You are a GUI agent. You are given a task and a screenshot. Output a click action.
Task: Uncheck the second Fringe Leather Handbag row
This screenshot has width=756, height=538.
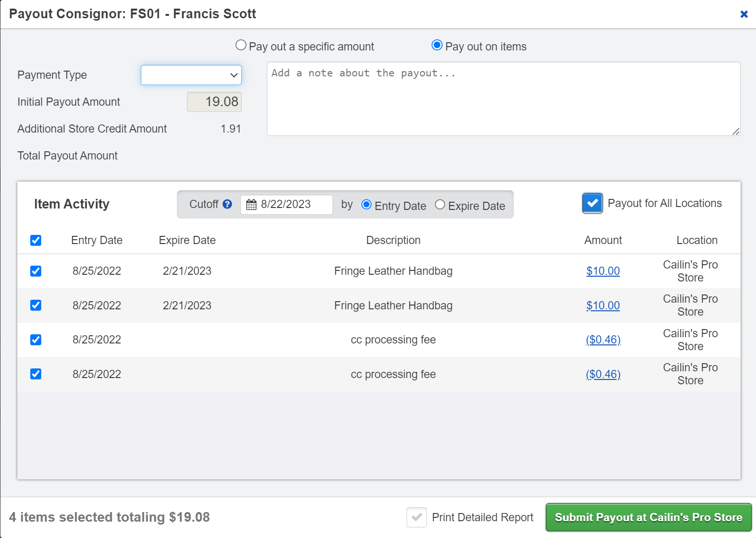click(x=36, y=306)
